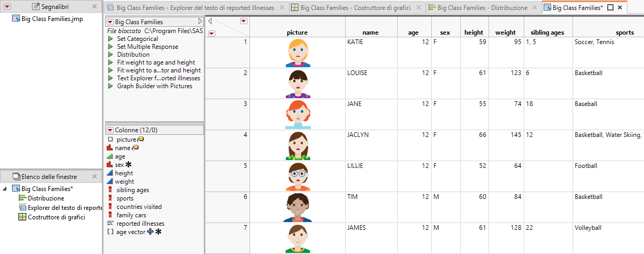Click the Soccer, Tennis sports cell
The image size is (644, 254).
point(608,52)
